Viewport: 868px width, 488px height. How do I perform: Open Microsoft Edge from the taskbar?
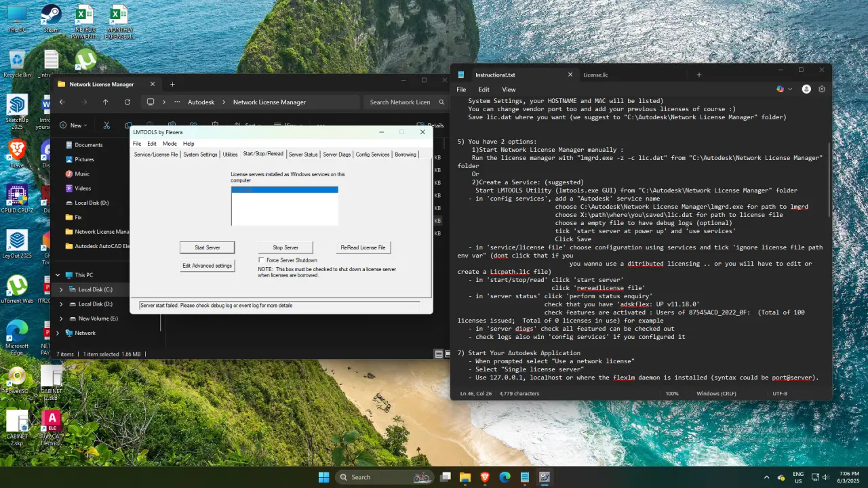pos(505,477)
